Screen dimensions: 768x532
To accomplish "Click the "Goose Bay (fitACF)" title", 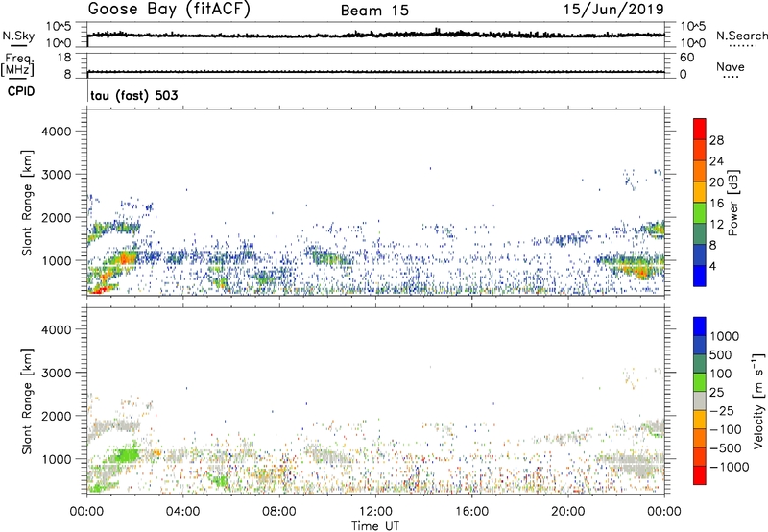I will 169,10.
